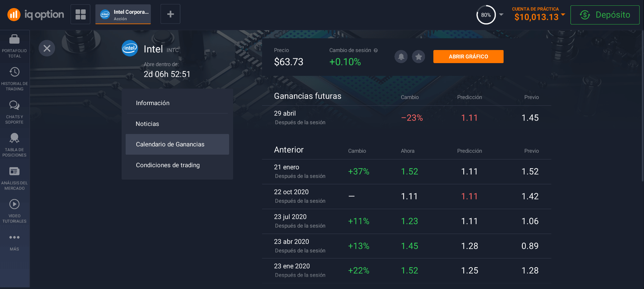Open Video Tutoriales
Image resolution: width=644 pixels, height=289 pixels.
pos(14,211)
